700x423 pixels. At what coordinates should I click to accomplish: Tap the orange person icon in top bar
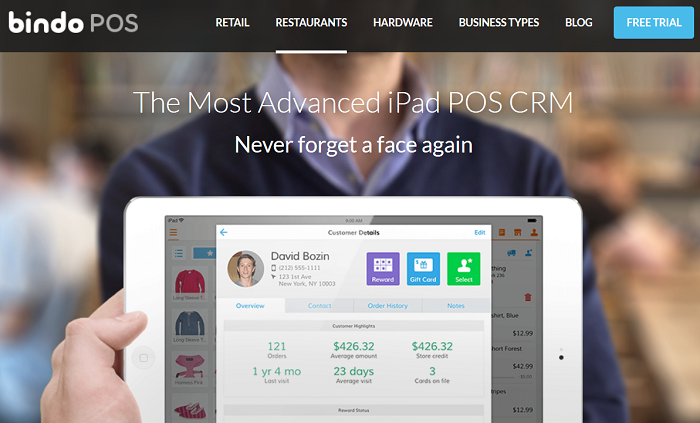coord(534,232)
